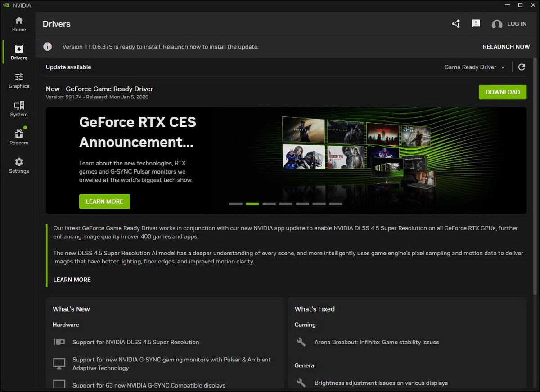Click the share icon in header
Viewport: 540px width, 392px height.
coord(456,24)
